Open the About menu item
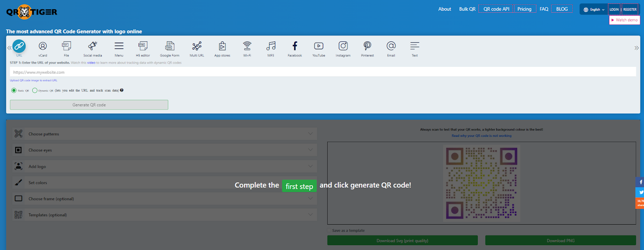The image size is (644, 250). [444, 9]
